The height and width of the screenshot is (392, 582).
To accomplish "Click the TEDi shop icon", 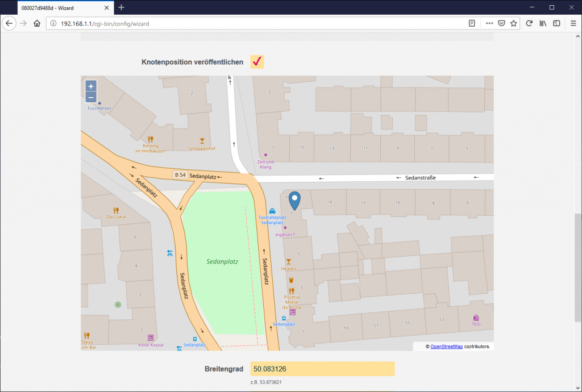I will pyautogui.click(x=476, y=318).
